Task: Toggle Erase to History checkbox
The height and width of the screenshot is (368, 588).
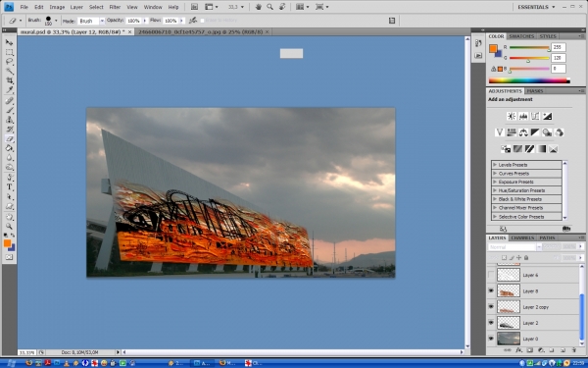Action: (203, 21)
